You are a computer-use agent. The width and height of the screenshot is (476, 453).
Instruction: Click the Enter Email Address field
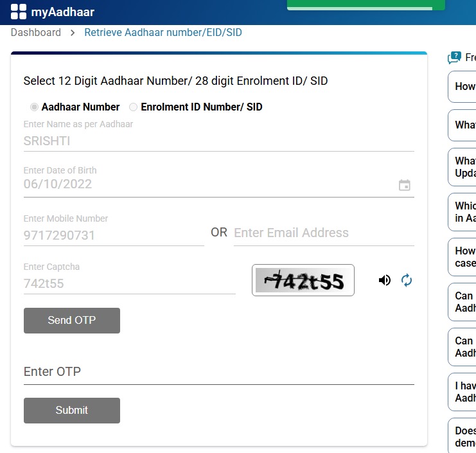coord(323,233)
